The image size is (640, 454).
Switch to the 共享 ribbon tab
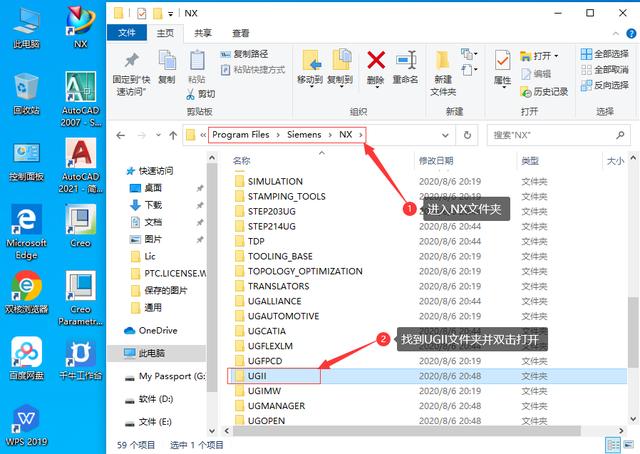pyautogui.click(x=203, y=33)
